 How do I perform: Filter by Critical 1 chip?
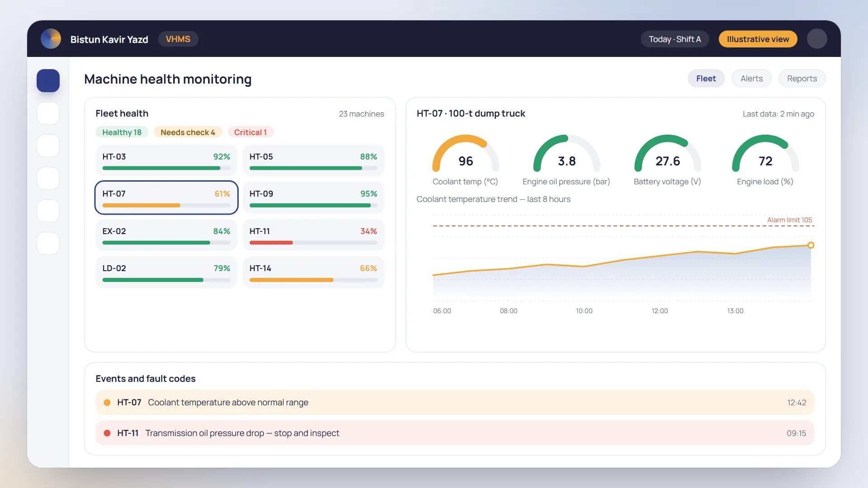coord(250,132)
